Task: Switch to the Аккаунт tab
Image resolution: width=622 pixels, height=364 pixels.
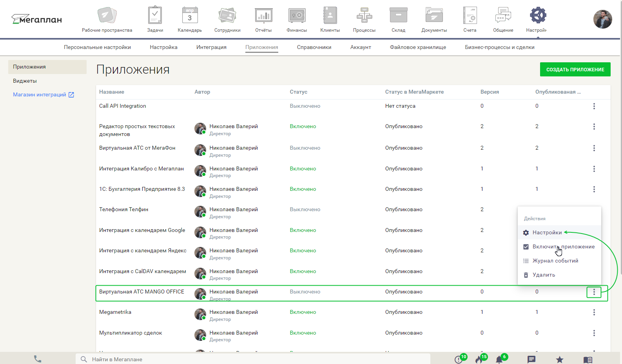Action: [x=361, y=47]
